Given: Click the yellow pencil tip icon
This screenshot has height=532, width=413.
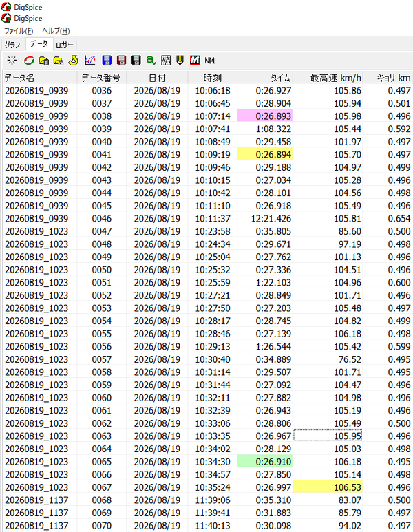Looking at the screenshot, I should point(180,61).
